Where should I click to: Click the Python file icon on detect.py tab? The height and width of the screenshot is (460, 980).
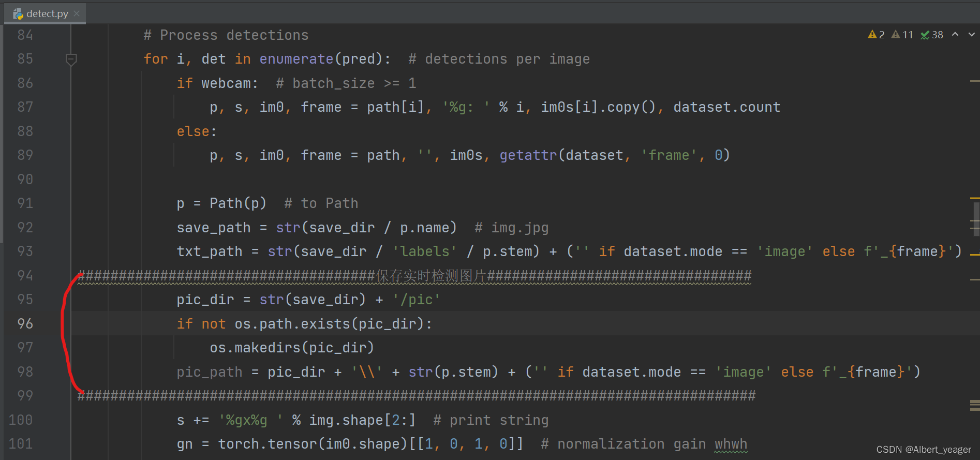tap(18, 14)
